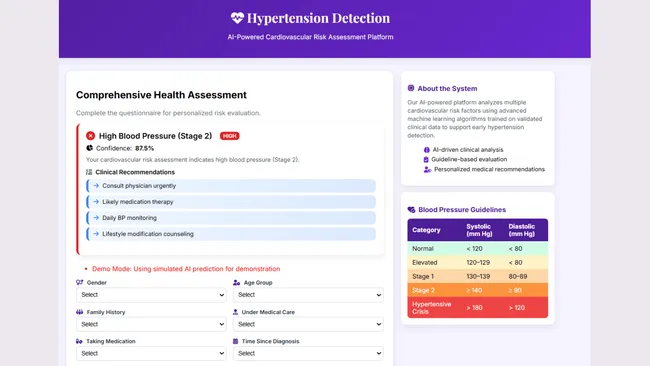Click the pie chart icon next to Confidence

click(x=90, y=148)
